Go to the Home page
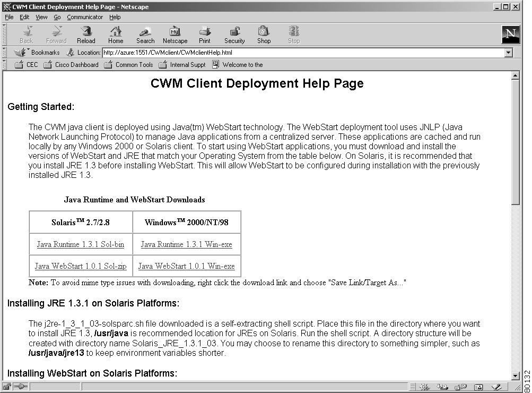Viewport: 532px width, 393px height. click(116, 35)
